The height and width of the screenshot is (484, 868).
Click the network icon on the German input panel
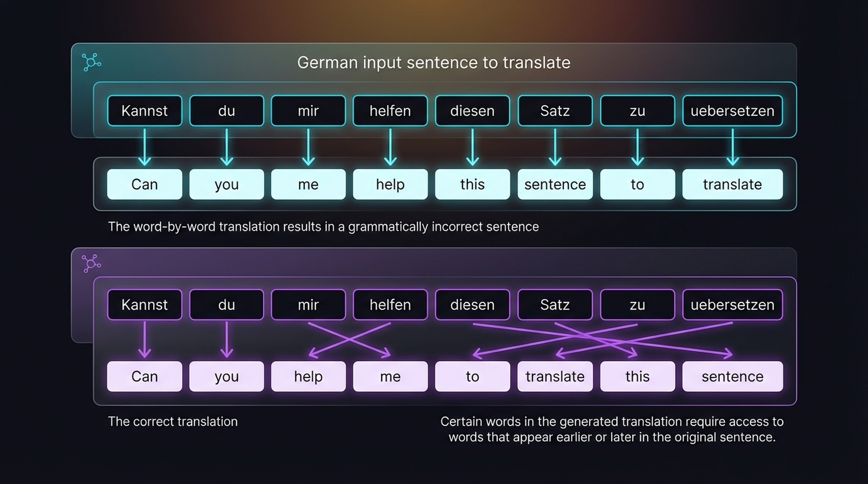click(92, 62)
